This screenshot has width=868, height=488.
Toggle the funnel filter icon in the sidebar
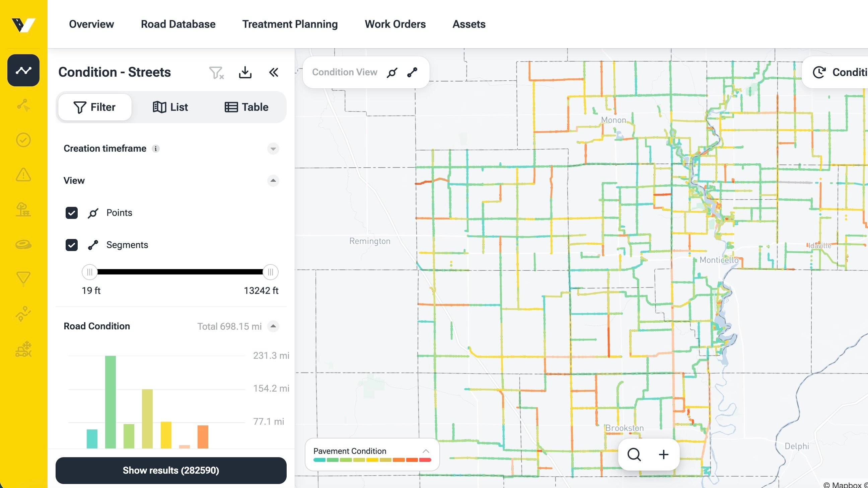23,279
